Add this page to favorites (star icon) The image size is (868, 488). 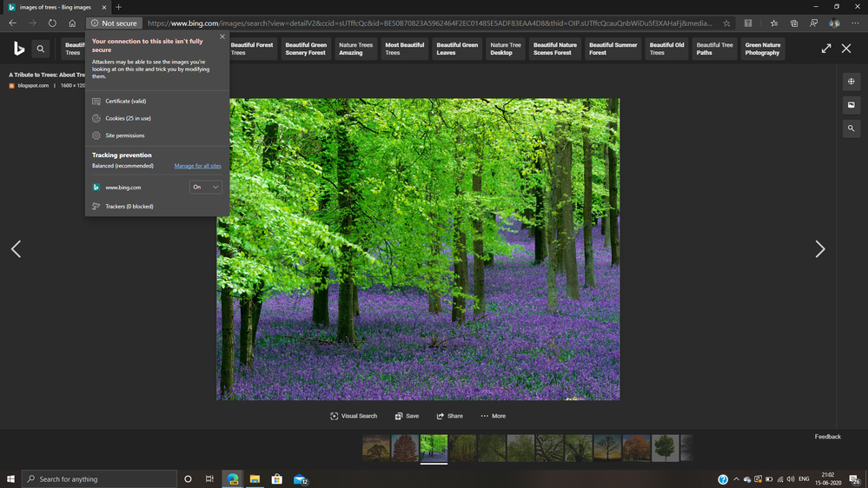coord(726,23)
